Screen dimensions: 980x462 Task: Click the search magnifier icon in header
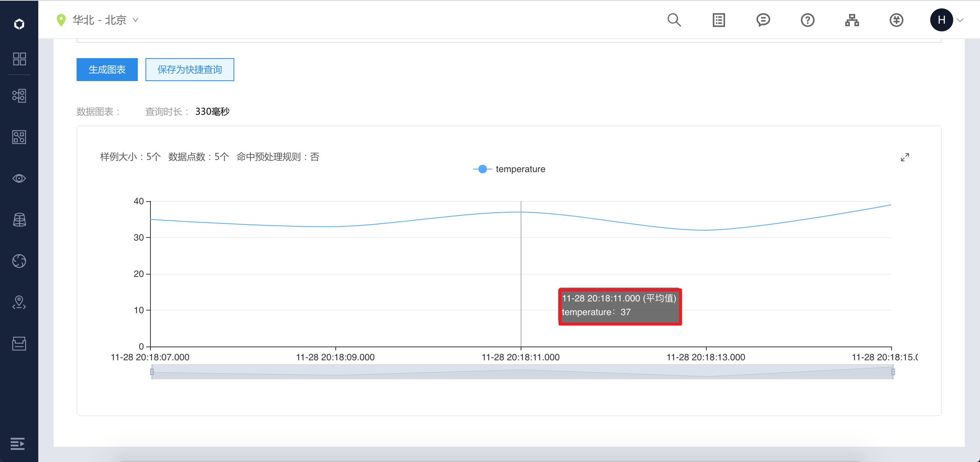coord(674,20)
